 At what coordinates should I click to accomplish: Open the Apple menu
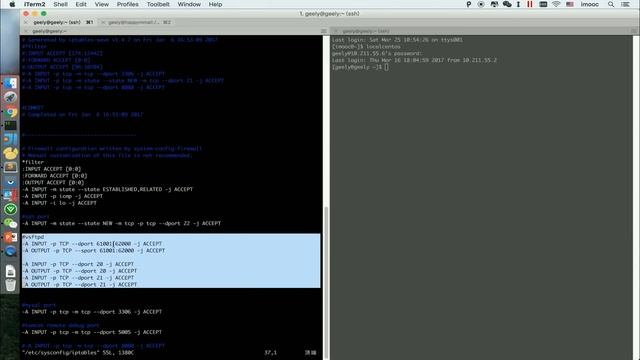(12, 4)
